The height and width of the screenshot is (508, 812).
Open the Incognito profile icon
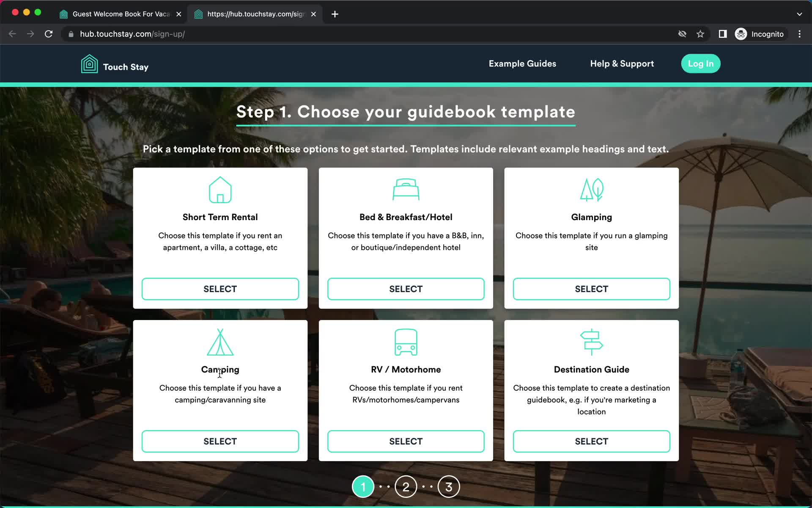[741, 34]
